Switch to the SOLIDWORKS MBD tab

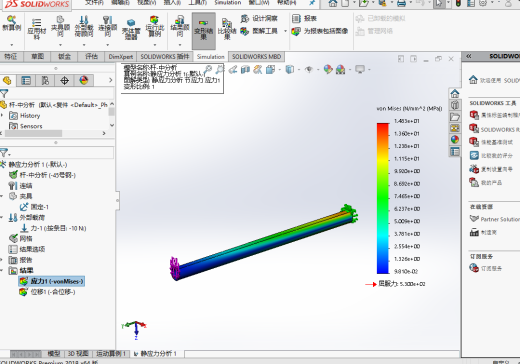(x=256, y=57)
